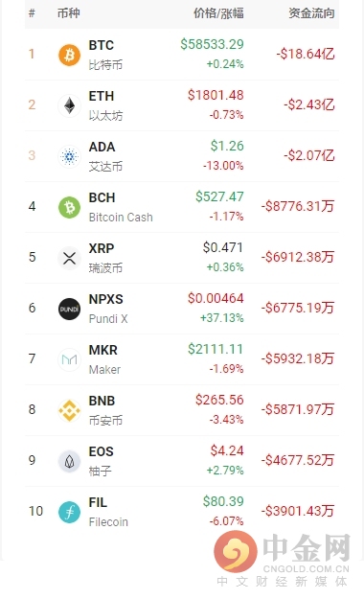Click the # rank column header
Image resolution: width=364 pixels, height=599 pixels.
click(x=32, y=13)
